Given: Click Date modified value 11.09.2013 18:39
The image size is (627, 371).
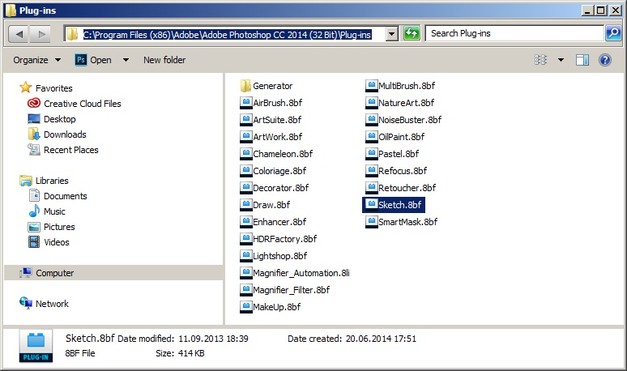Looking at the screenshot, I should [x=213, y=339].
